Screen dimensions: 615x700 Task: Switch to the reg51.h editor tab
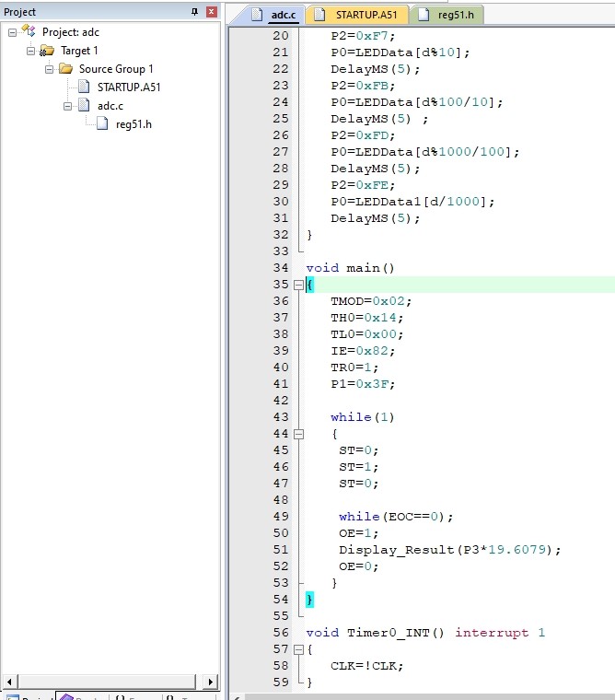[447, 15]
